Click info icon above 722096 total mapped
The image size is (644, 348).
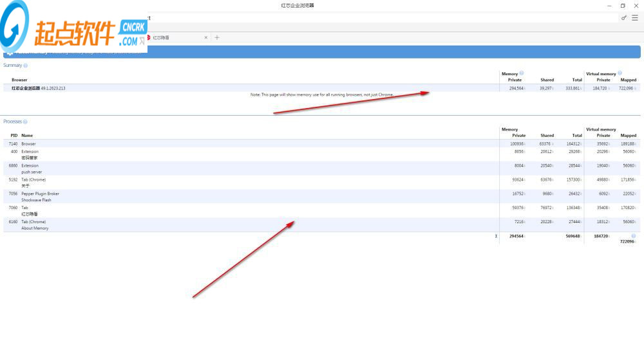click(x=633, y=236)
